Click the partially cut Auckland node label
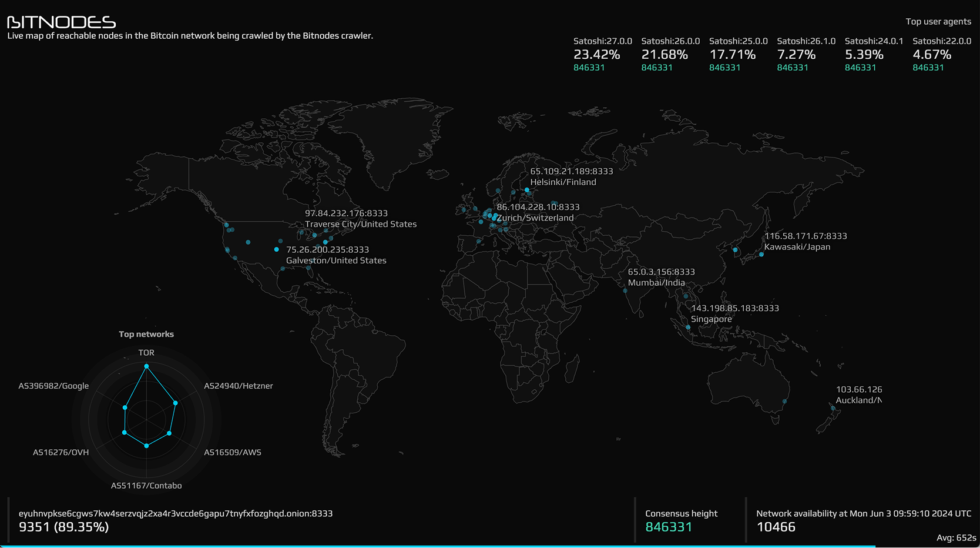The height and width of the screenshot is (548, 980). pyautogui.click(x=859, y=395)
